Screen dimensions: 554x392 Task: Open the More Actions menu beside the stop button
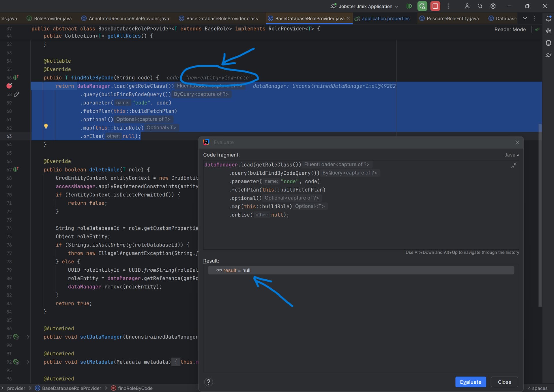(448, 6)
